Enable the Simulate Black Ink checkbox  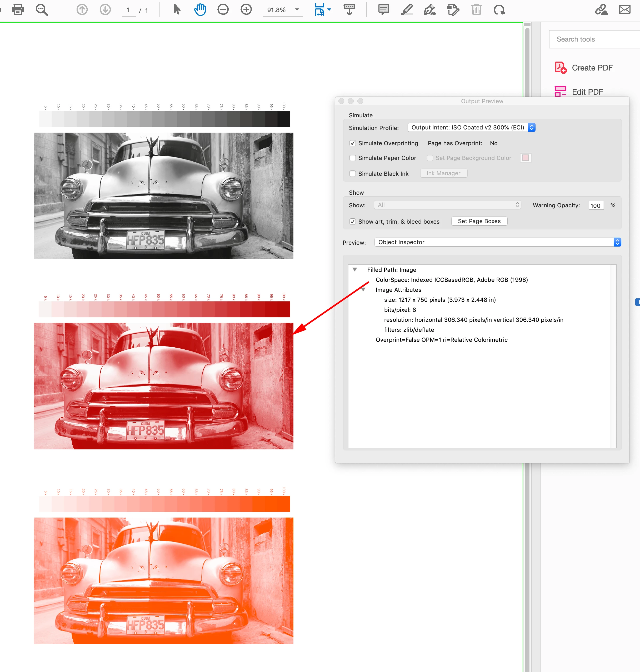coord(353,174)
